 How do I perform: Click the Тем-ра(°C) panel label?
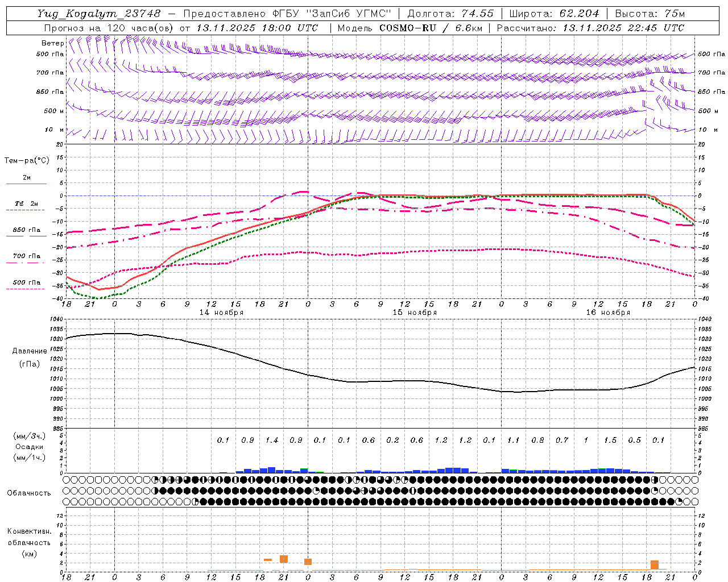coord(27,161)
